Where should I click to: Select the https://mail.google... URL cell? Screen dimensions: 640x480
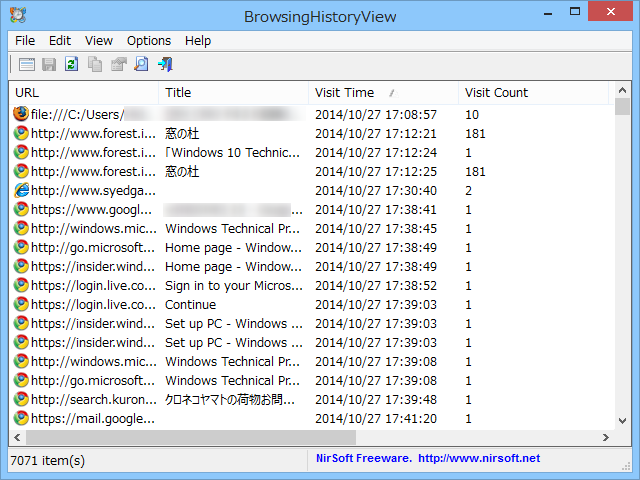coord(93,418)
